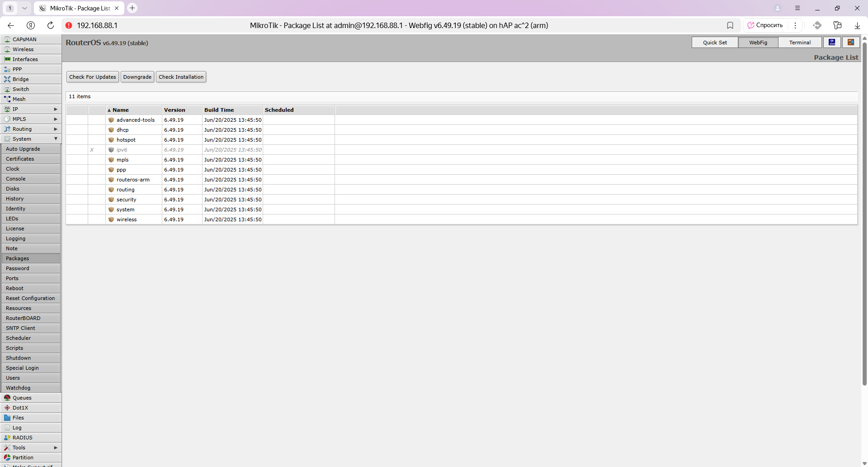The image size is (868, 467).
Task: Select the hotspot package row
Action: (x=462, y=140)
